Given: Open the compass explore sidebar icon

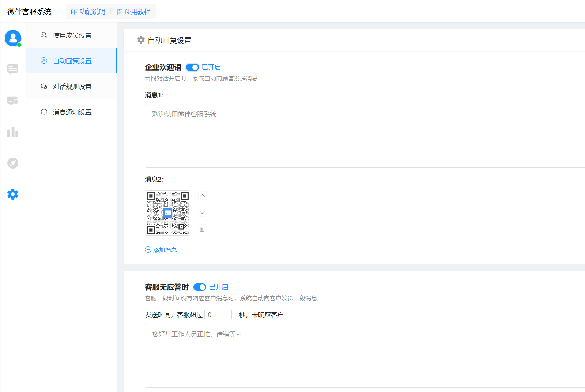Looking at the screenshot, I should (x=13, y=163).
